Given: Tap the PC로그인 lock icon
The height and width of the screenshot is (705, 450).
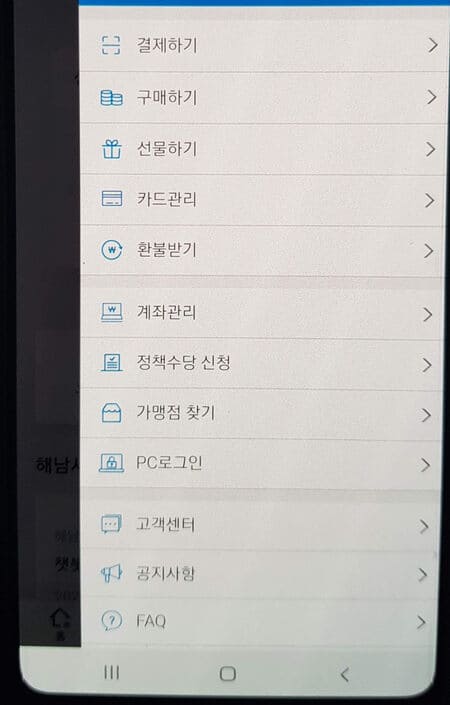Looking at the screenshot, I should [111, 463].
